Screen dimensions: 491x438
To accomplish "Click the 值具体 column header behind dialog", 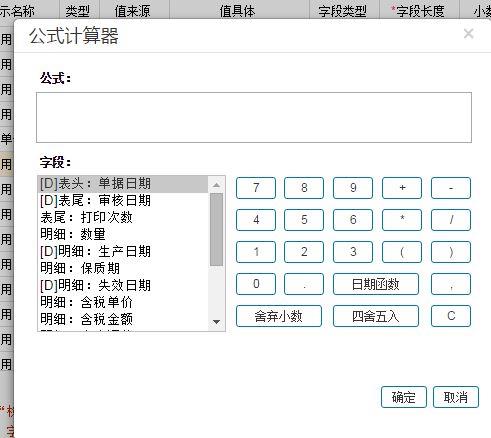I will (x=237, y=11).
